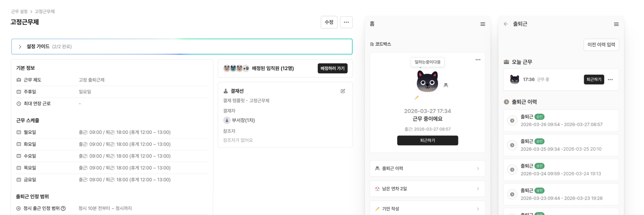Expand the 설정 가이드 chevron

(x=20, y=47)
